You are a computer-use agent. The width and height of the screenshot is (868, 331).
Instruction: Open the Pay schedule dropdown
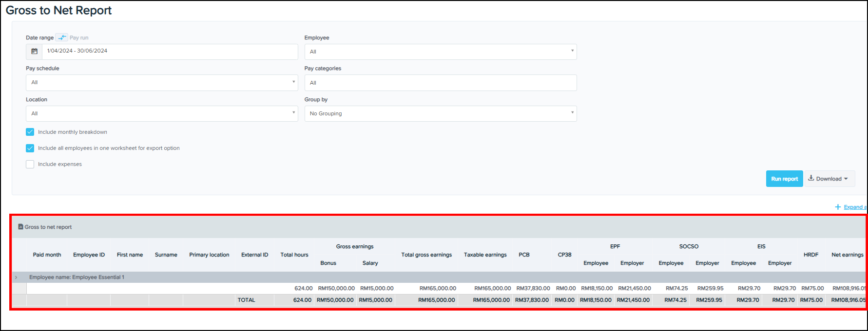click(x=161, y=82)
